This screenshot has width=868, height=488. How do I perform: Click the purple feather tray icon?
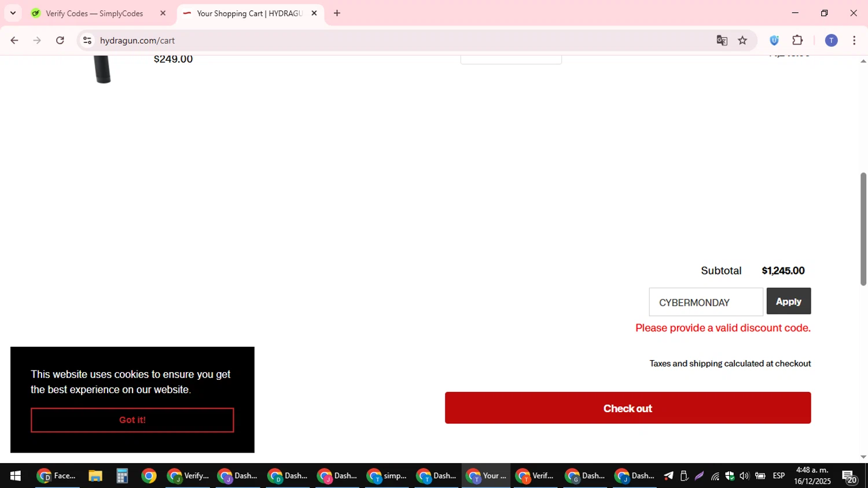(x=699, y=476)
